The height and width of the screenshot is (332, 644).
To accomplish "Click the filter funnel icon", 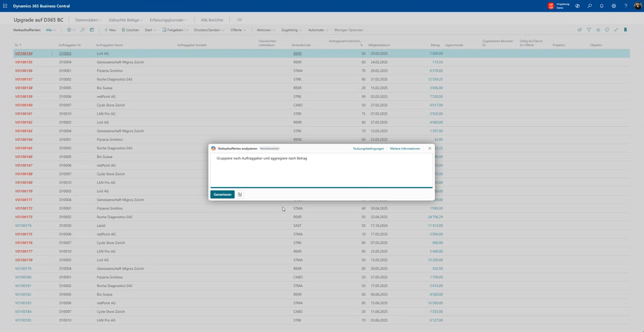I will pyautogui.click(x=589, y=30).
